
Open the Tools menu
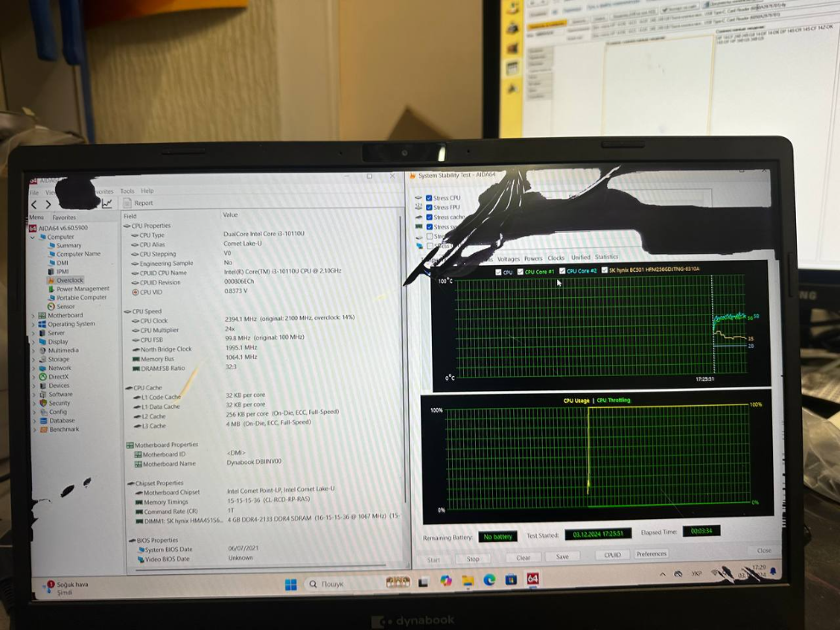pyautogui.click(x=128, y=191)
